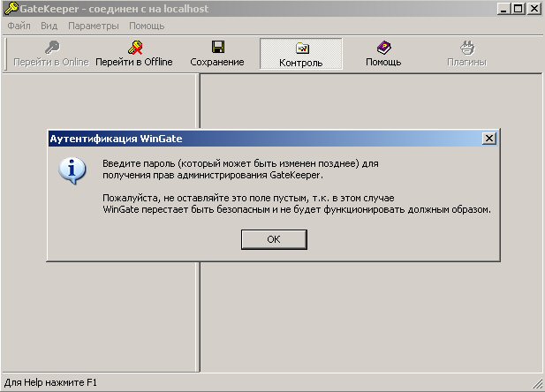Screen dimensions: 545x392
Task: Click status bar text 'Для Help нажмите F1'
Action: (x=50, y=382)
